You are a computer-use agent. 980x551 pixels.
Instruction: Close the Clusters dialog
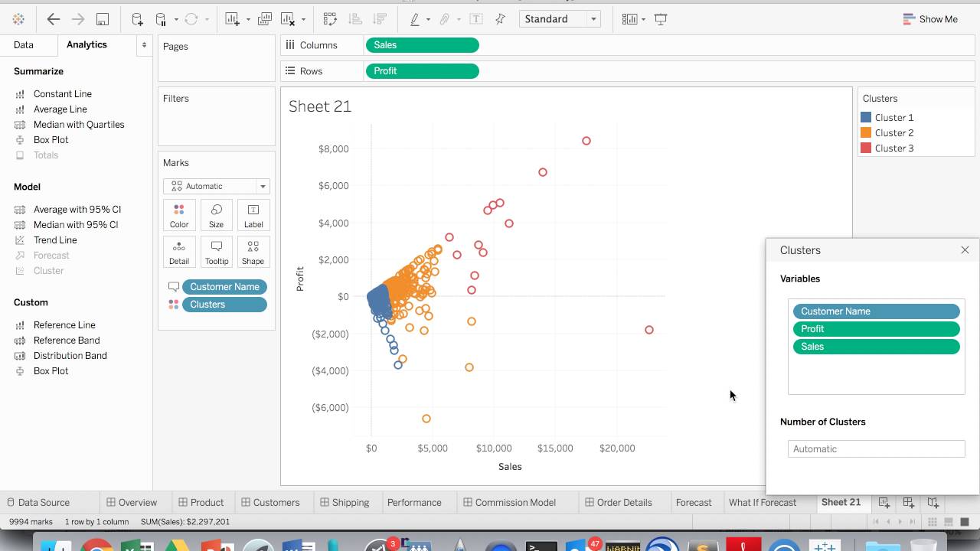965,250
